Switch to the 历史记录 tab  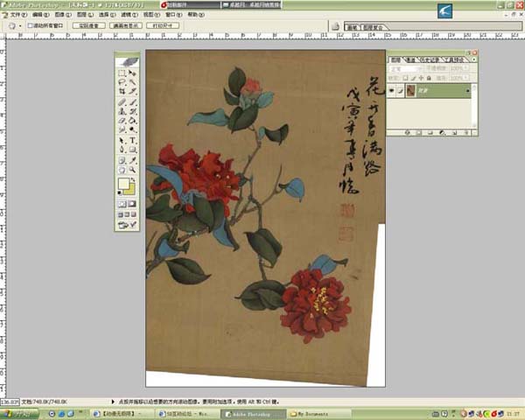pyautogui.click(x=430, y=59)
